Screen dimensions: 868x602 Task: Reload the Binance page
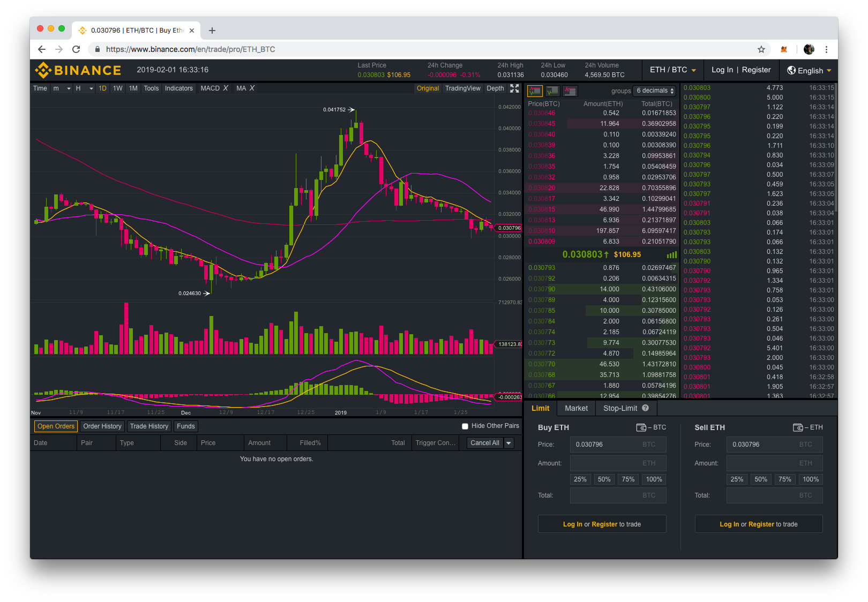pos(76,49)
